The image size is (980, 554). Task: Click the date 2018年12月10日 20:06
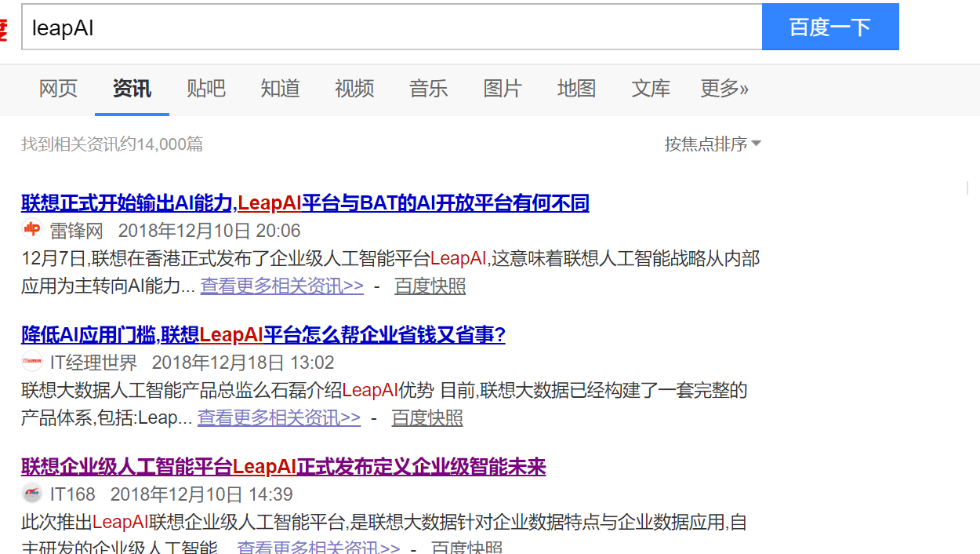pos(209,231)
